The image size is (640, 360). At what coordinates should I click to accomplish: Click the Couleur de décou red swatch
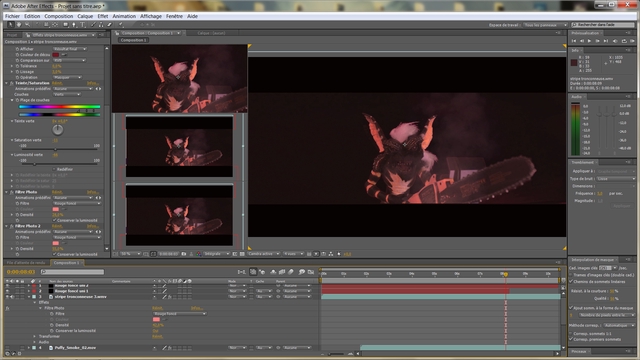(x=56, y=55)
